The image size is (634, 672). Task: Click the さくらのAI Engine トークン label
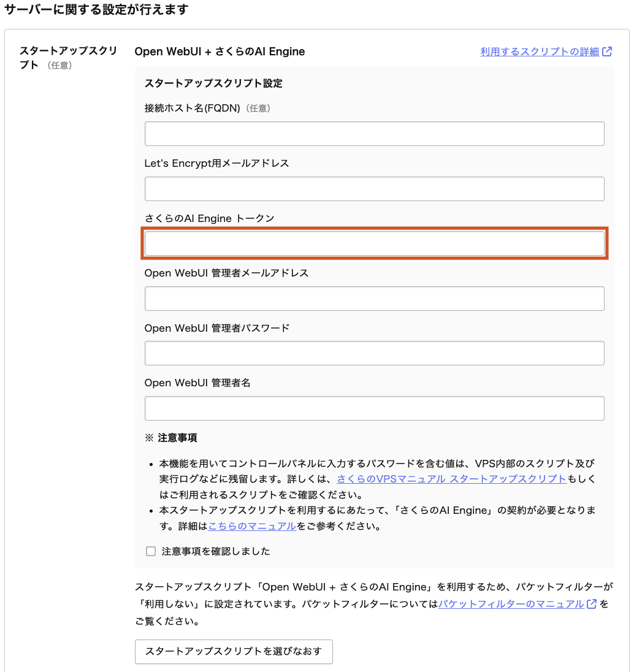pyautogui.click(x=209, y=218)
